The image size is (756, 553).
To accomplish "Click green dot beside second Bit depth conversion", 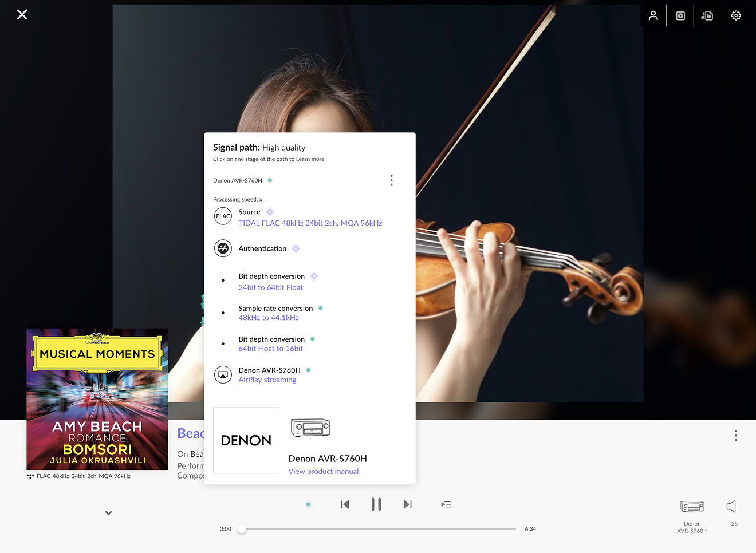I will [312, 339].
